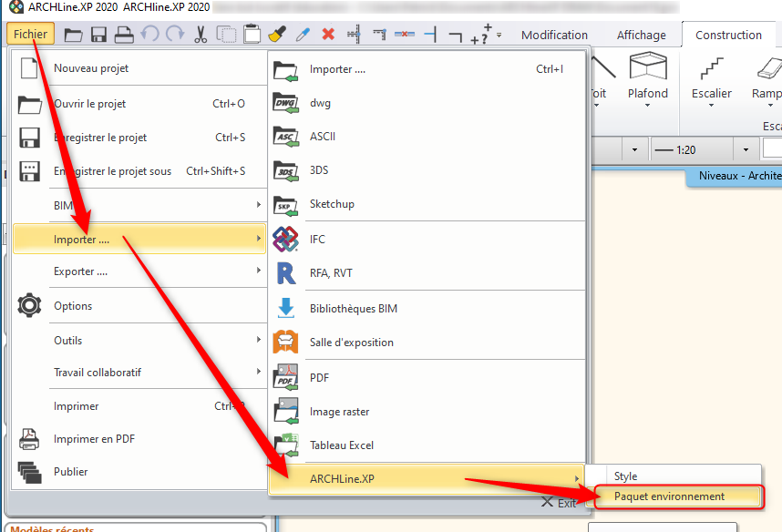Choose Nouveau projet
The image size is (782, 532).
point(139,68)
